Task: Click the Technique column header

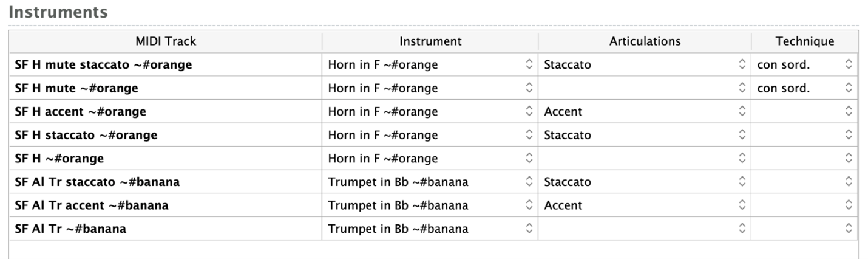Action: point(805,41)
